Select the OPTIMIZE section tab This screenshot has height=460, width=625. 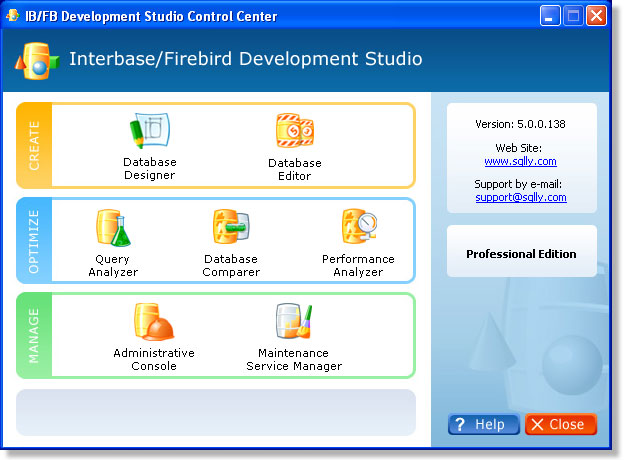coord(34,241)
